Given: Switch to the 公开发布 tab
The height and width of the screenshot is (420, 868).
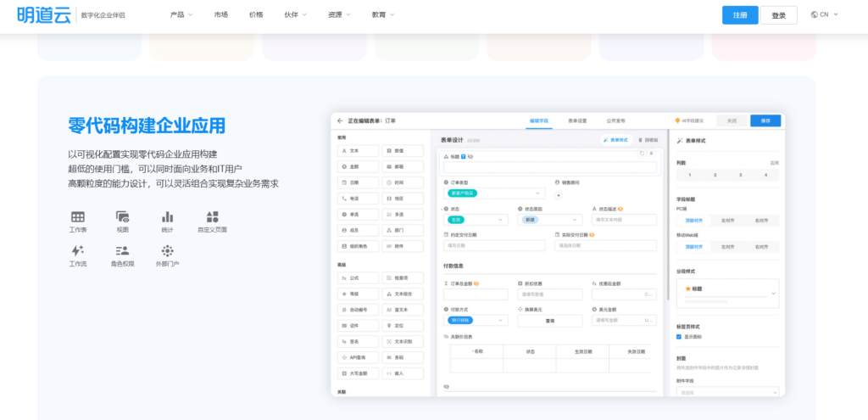Looking at the screenshot, I should click(x=615, y=120).
